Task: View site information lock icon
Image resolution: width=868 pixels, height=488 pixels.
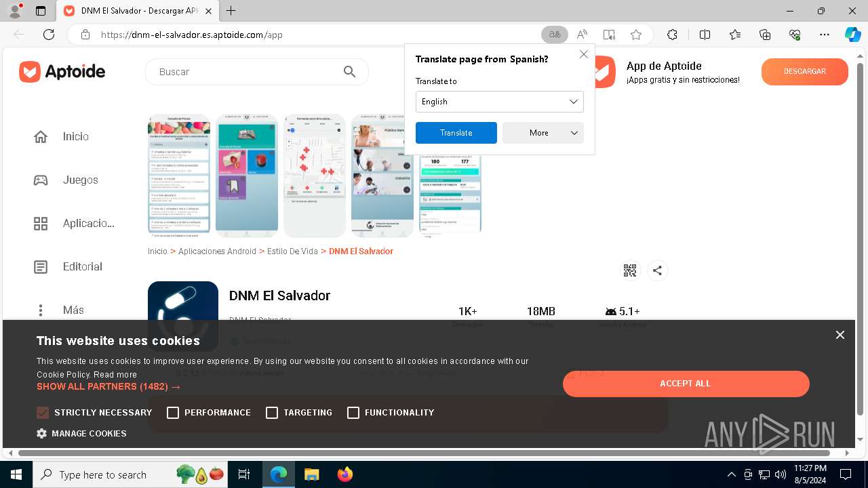Action: coord(85,35)
